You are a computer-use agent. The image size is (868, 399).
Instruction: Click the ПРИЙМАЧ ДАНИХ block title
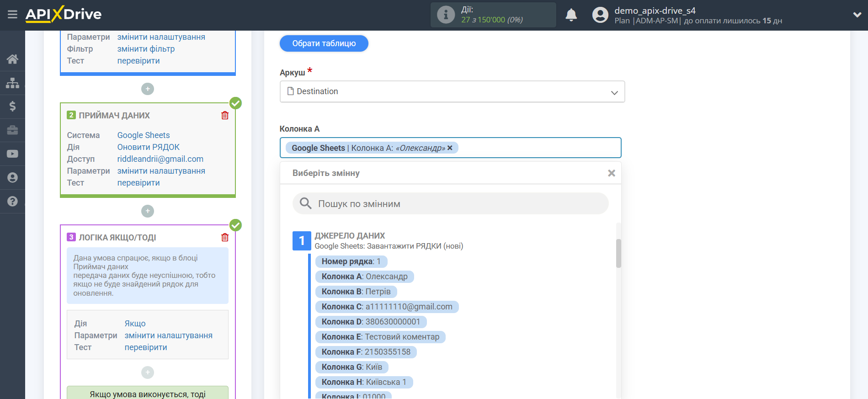click(114, 116)
